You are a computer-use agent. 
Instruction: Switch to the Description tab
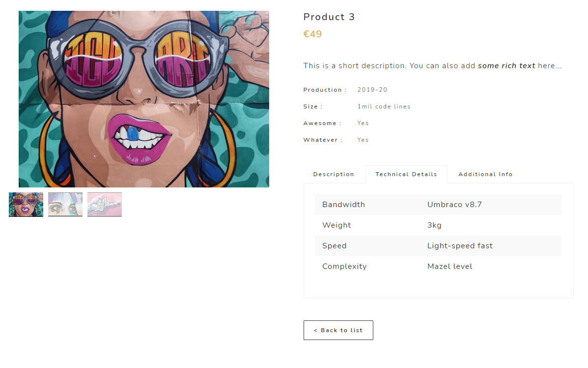334,174
